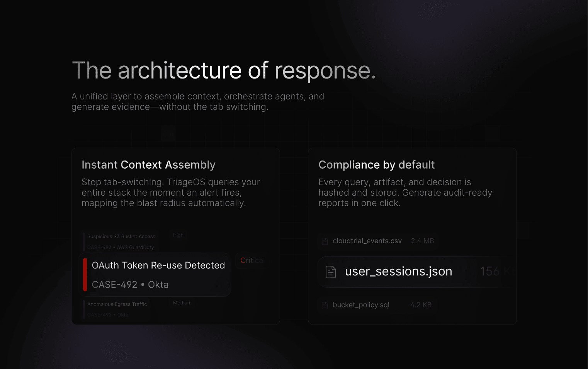This screenshot has height=369, width=588.
Task: Select the Medium severity badge
Action: pyautogui.click(x=182, y=303)
